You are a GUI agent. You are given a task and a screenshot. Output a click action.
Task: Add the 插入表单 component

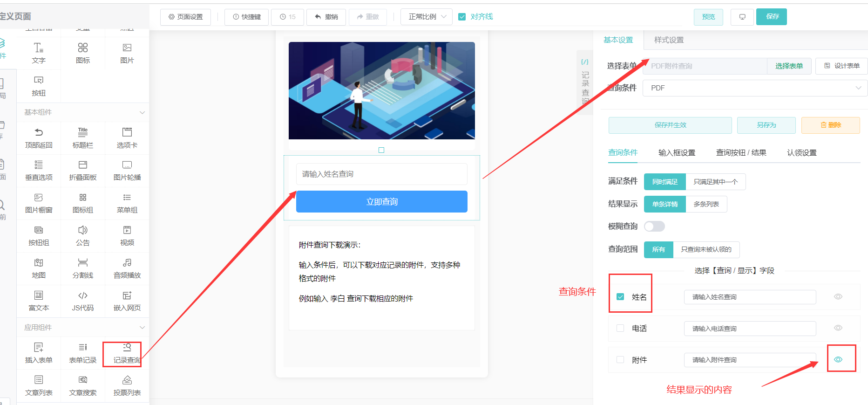tap(39, 353)
